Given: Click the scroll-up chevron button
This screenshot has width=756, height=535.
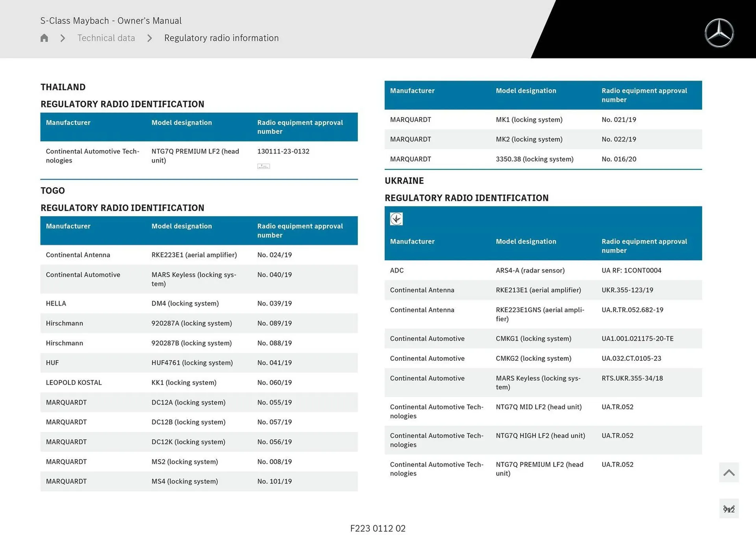Looking at the screenshot, I should pyautogui.click(x=729, y=472).
